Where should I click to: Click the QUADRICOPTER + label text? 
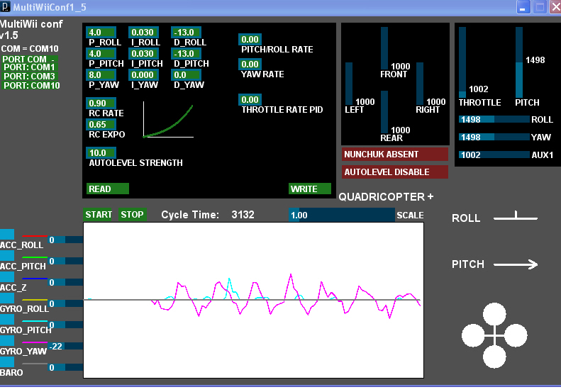pos(386,197)
